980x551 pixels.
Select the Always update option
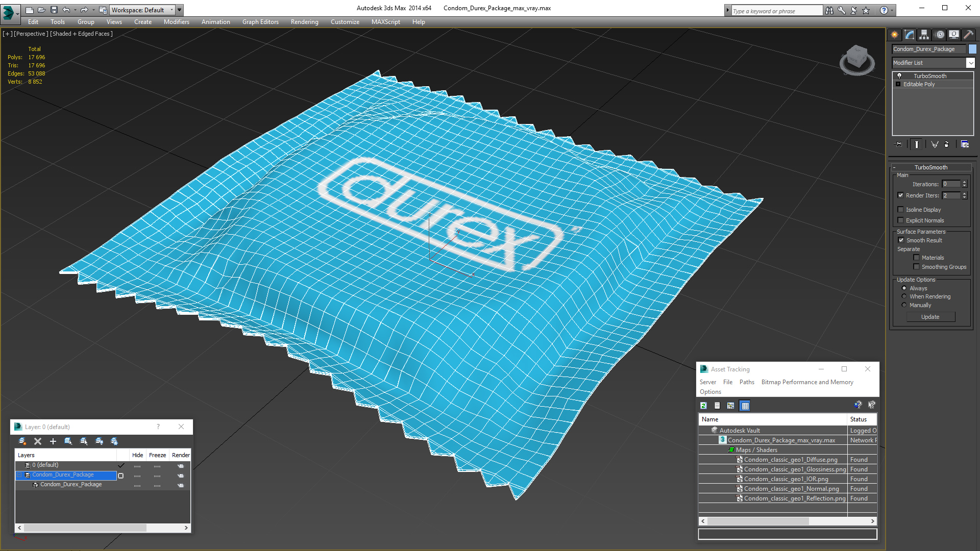[x=904, y=288]
